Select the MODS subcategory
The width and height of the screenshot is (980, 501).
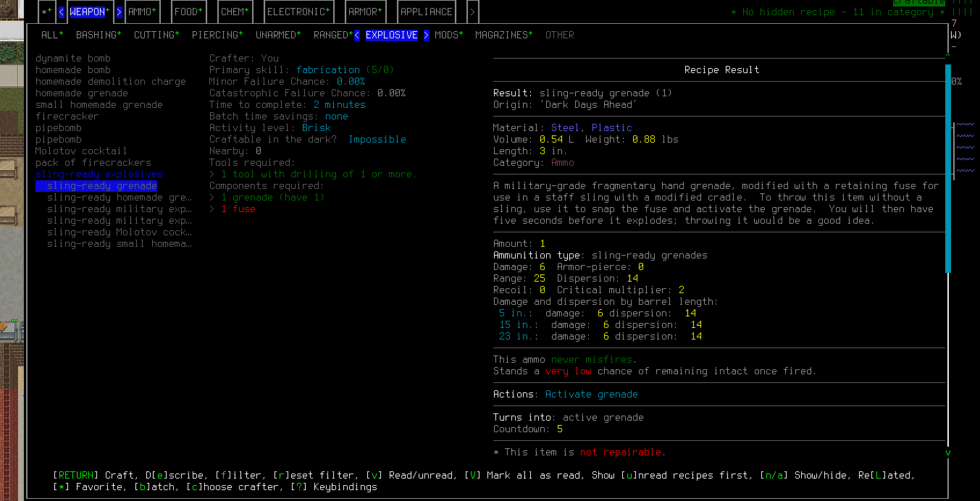(449, 35)
